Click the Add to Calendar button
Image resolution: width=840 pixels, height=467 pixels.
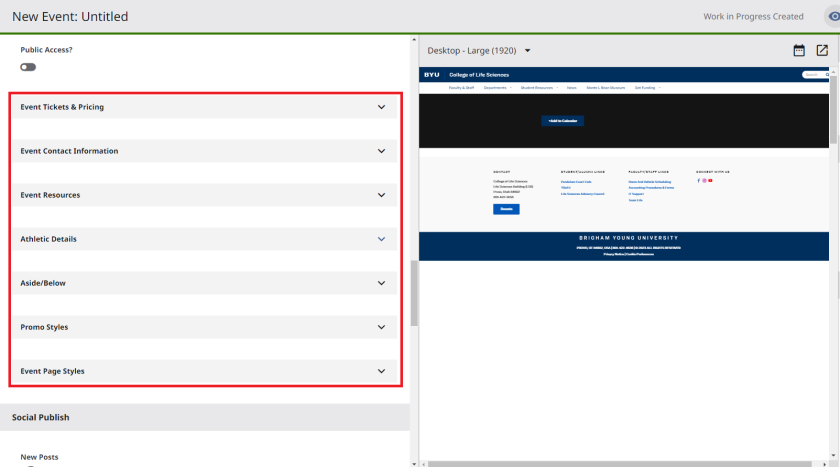(561, 121)
